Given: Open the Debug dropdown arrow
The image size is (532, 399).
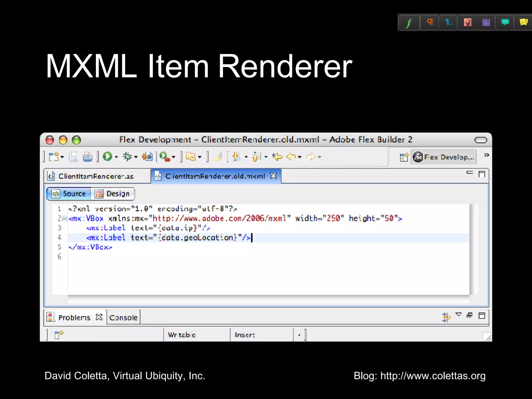Looking at the screenshot, I should [136, 157].
